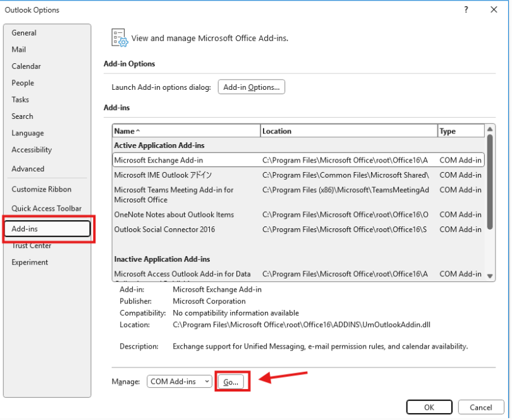512x420 pixels.
Task: Dismiss dialog with Cancel button
Action: point(480,407)
